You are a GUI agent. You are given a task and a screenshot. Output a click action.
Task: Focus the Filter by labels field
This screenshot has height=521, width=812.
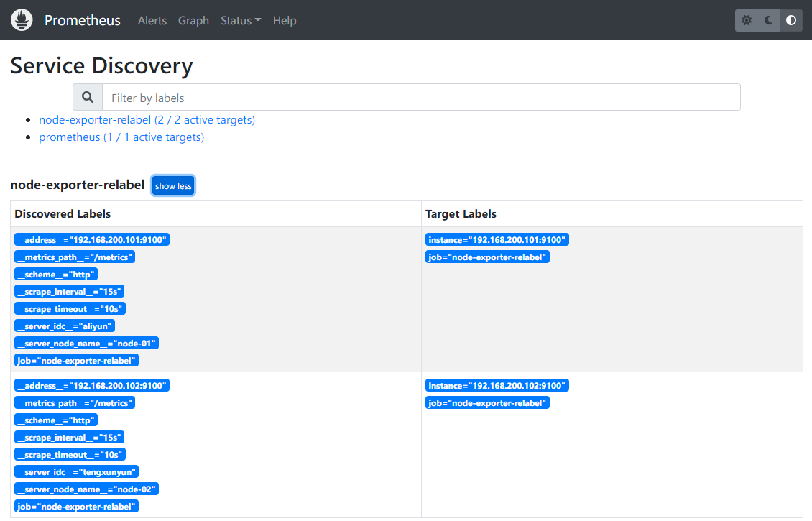[421, 97]
